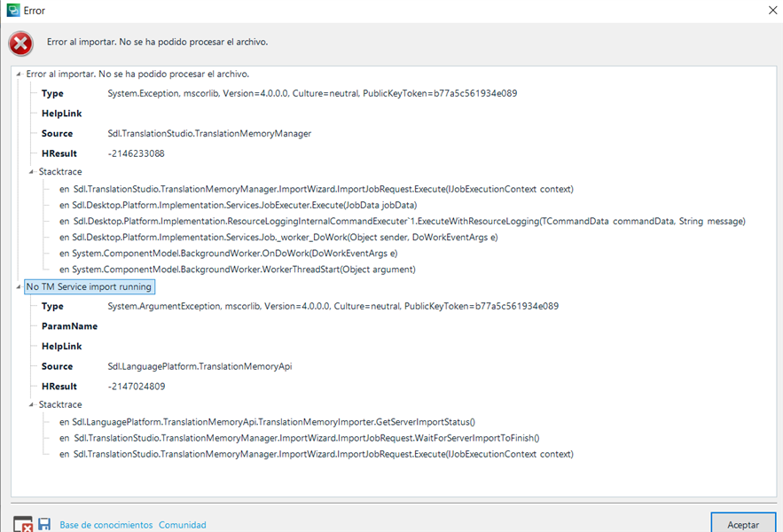Select Source value Sdl.LanguagePlatform.TranslationMemoryApi
Viewport: 783px width, 532px height.
pyautogui.click(x=200, y=366)
